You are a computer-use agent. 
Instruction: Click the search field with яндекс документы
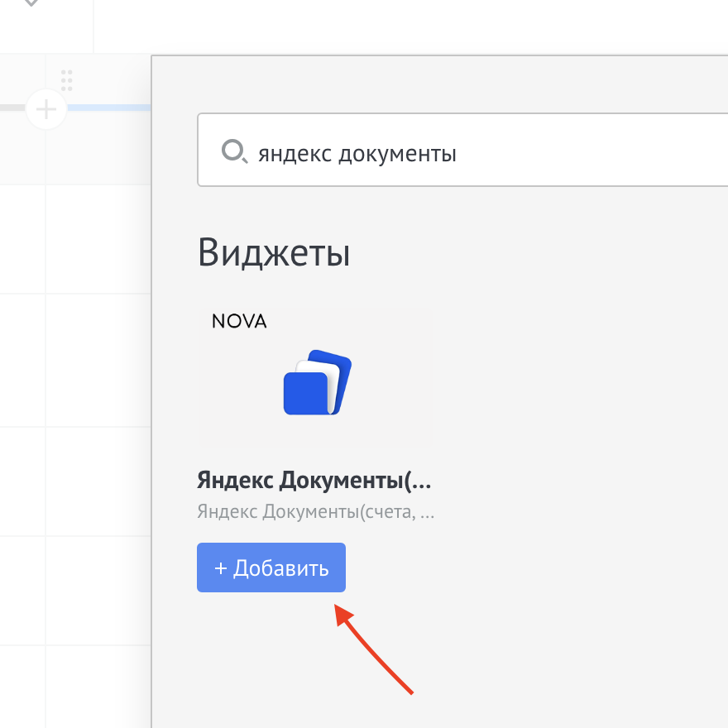[x=462, y=150]
